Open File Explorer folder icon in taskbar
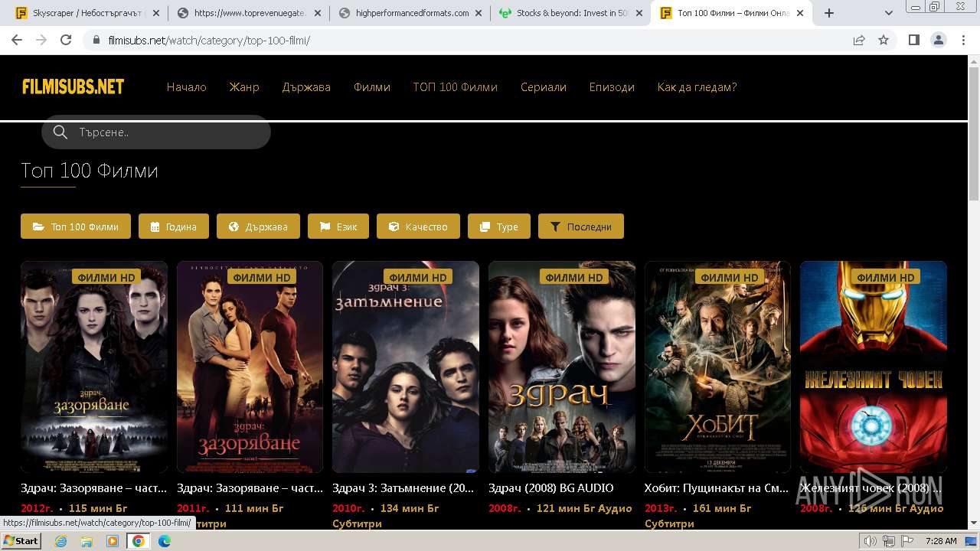Screen dimensions: 980x551 click(x=87, y=541)
